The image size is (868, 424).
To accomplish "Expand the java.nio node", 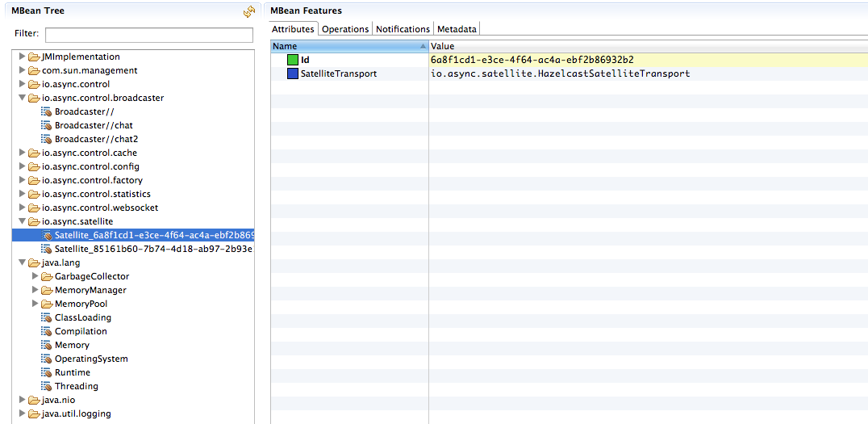I will [x=22, y=400].
